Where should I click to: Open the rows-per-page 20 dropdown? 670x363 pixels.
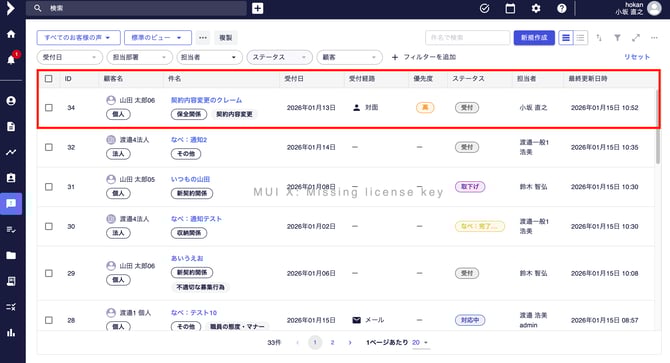[420, 343]
